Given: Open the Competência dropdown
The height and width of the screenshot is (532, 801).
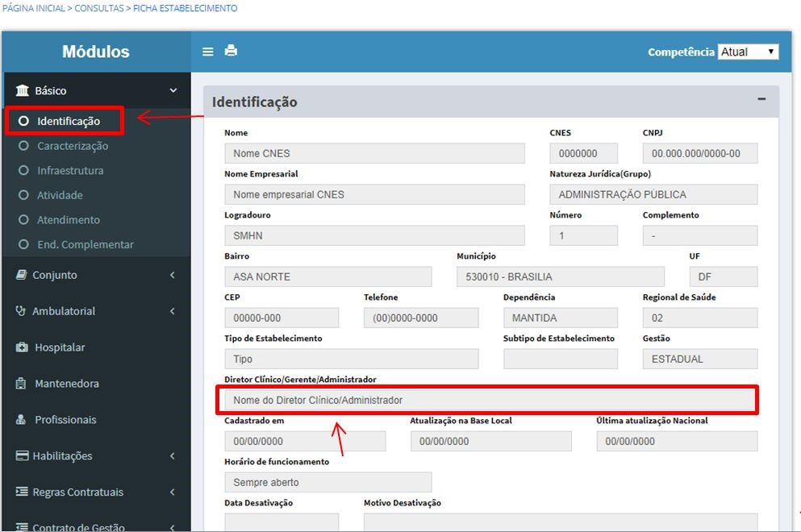Looking at the screenshot, I should coord(748,52).
